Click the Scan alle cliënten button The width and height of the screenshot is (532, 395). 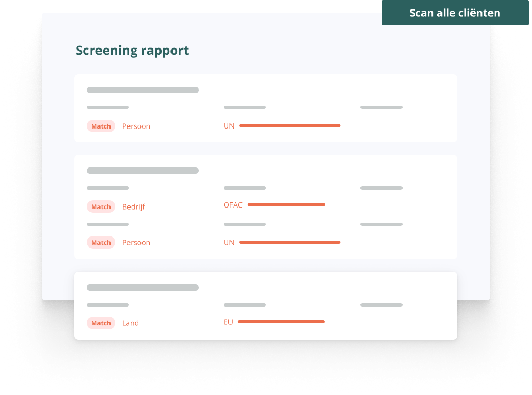tap(455, 13)
